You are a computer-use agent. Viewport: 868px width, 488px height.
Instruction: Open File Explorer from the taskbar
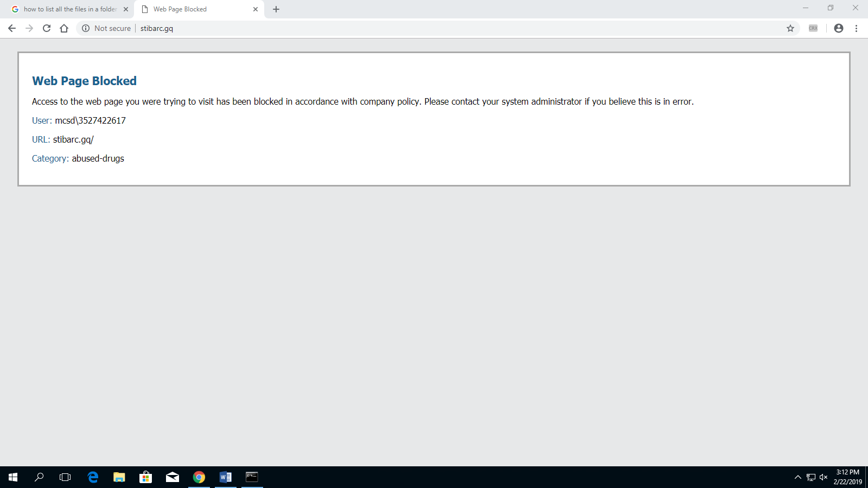point(119,477)
